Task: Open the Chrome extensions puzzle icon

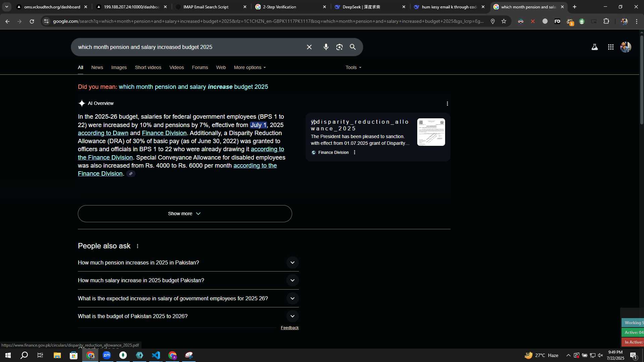Action: click(606, 21)
